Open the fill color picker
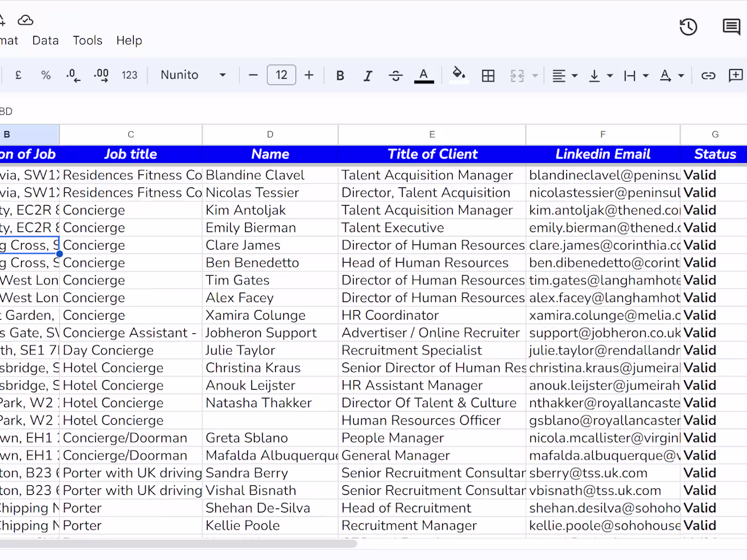 458,75
